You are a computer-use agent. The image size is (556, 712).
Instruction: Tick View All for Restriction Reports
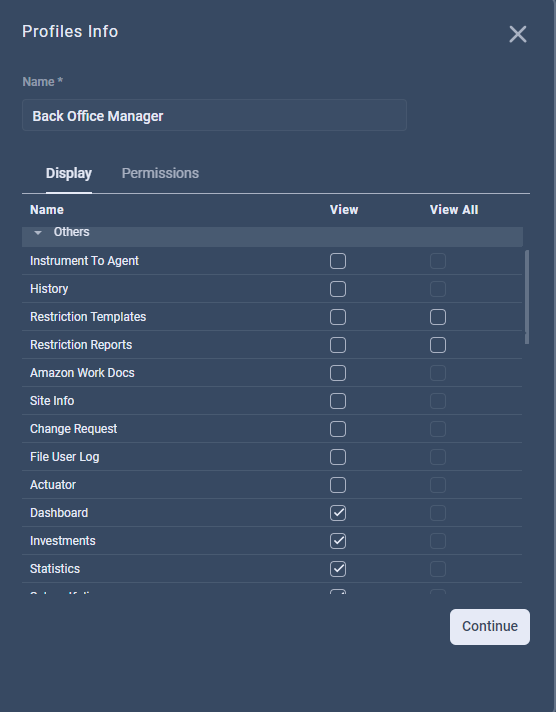coord(437,345)
